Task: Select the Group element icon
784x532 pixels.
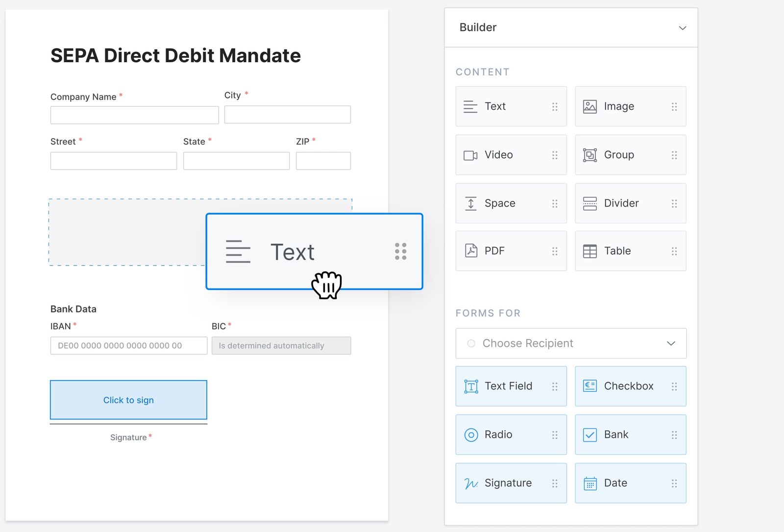Action: point(590,155)
